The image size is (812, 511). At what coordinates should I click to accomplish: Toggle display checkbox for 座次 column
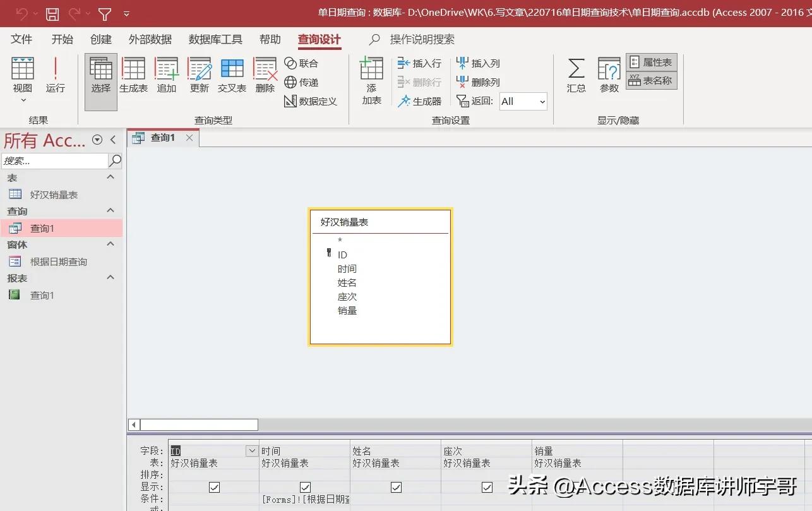click(487, 487)
